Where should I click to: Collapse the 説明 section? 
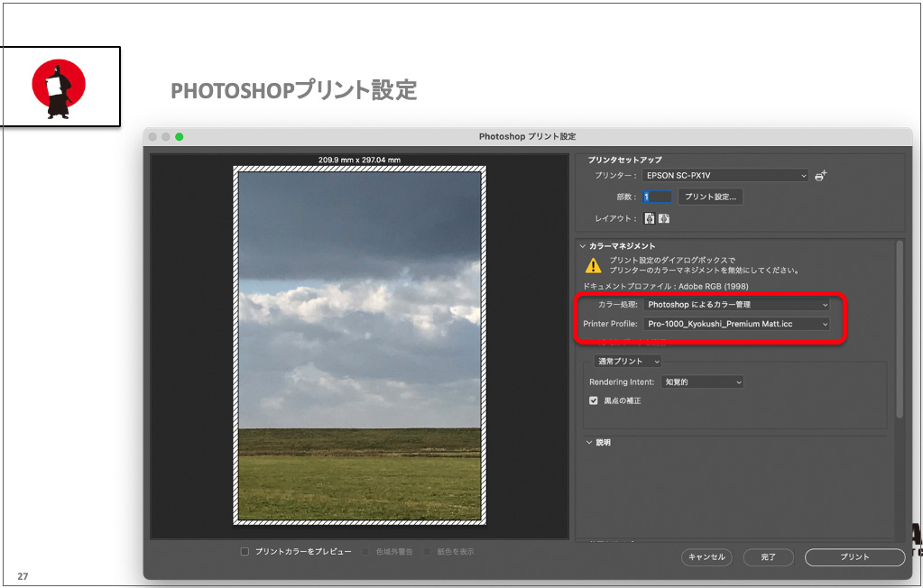(x=589, y=442)
